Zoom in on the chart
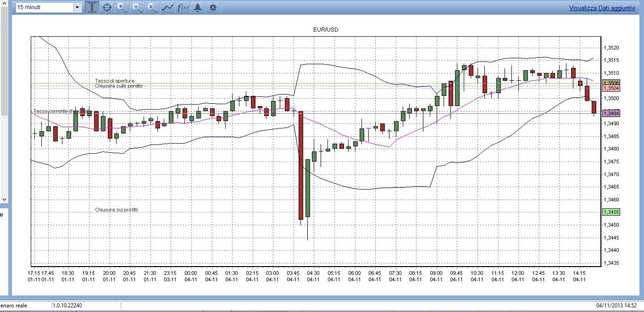The width and height of the screenshot is (644, 312). click(x=122, y=7)
